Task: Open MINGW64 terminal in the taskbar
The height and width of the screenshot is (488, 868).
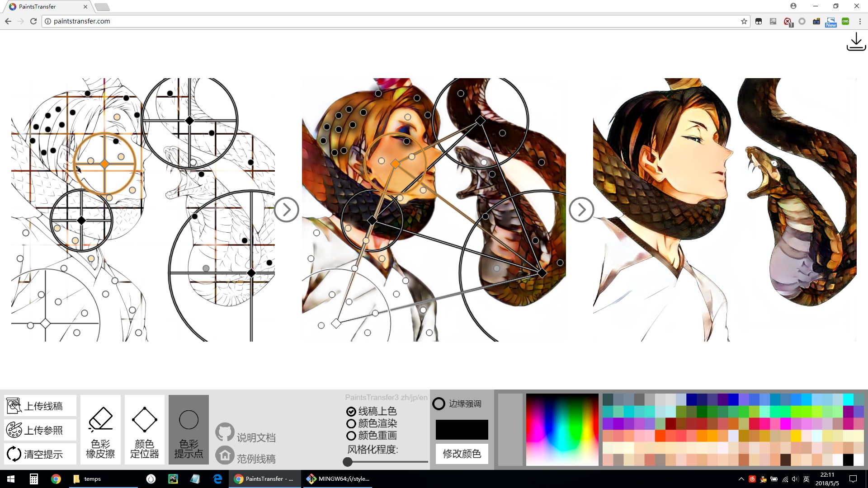Action: tap(338, 479)
